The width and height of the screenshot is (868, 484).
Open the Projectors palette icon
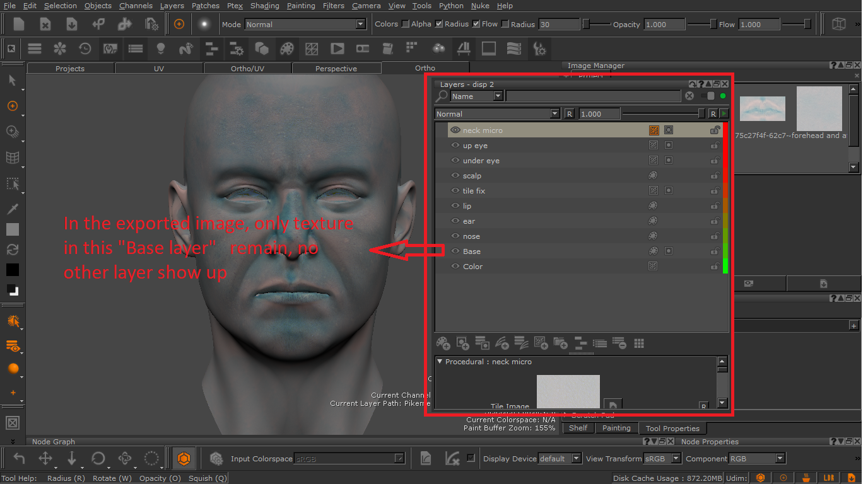point(363,49)
